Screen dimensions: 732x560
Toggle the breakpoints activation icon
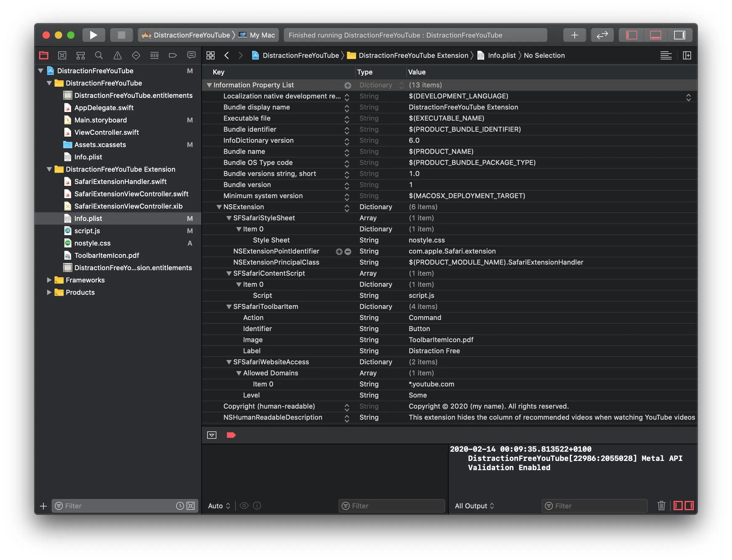pyautogui.click(x=231, y=435)
